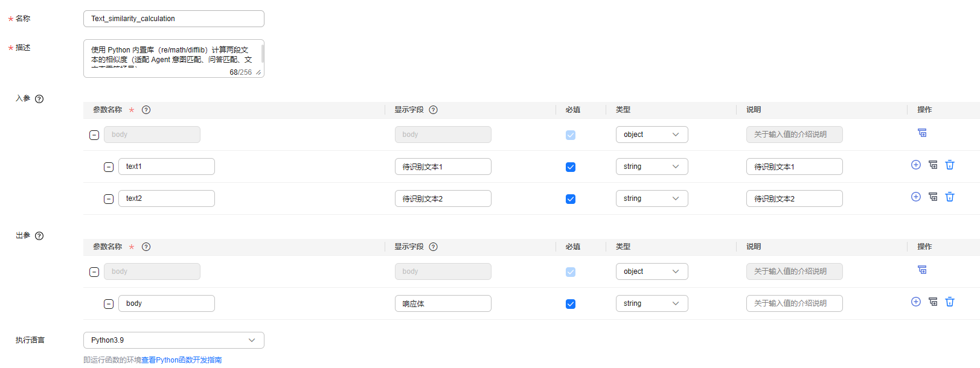Viewport: 980px width, 368px height.
Task: Delete the text1 input parameter row
Action: (949, 165)
